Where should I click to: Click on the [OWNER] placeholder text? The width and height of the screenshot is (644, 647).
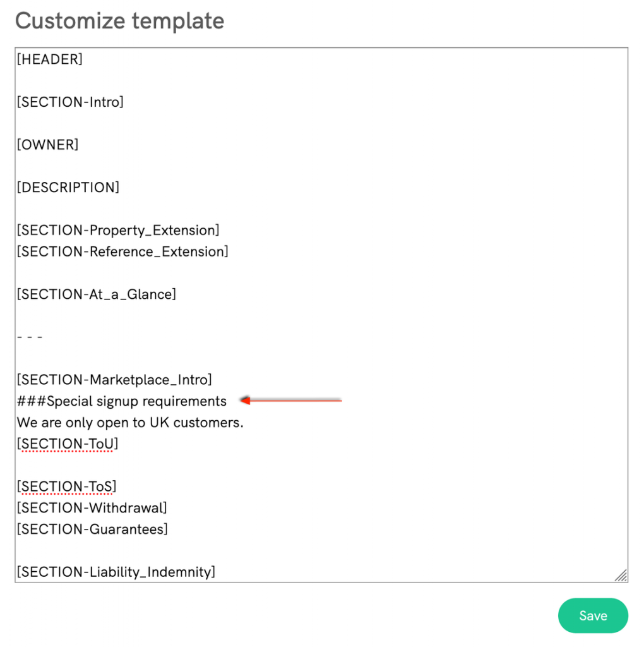(47, 145)
